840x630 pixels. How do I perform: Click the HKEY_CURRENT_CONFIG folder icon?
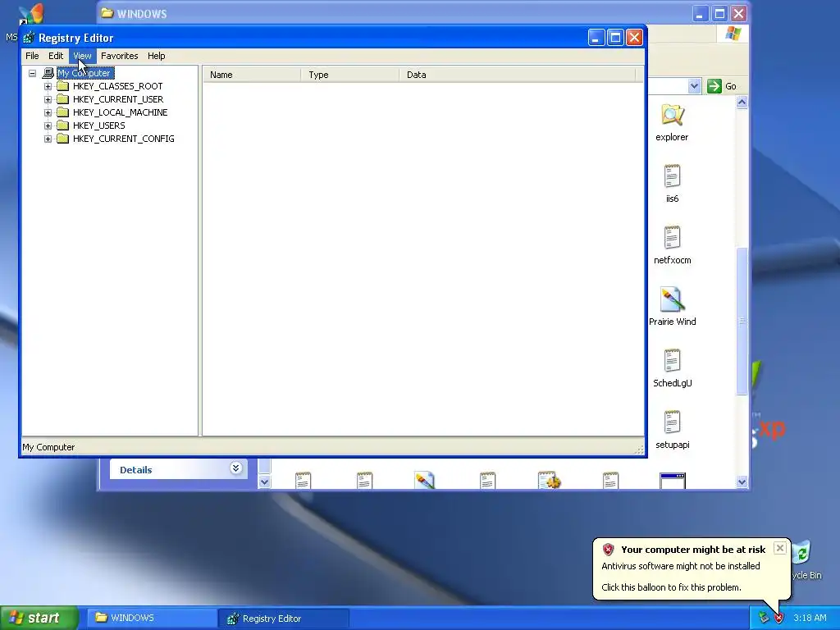pyautogui.click(x=62, y=138)
